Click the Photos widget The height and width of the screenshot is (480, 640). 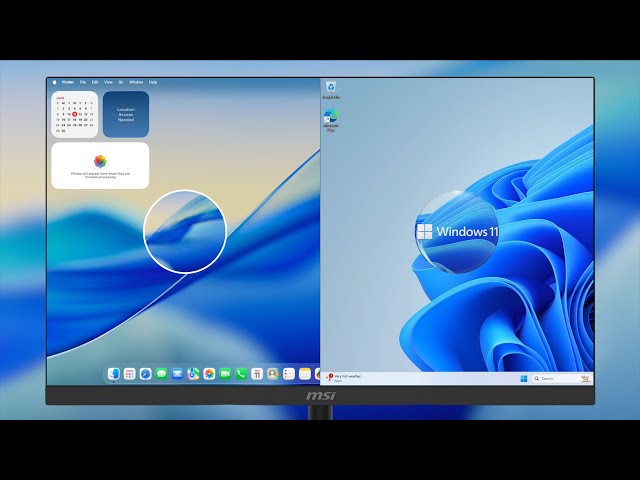(100, 165)
